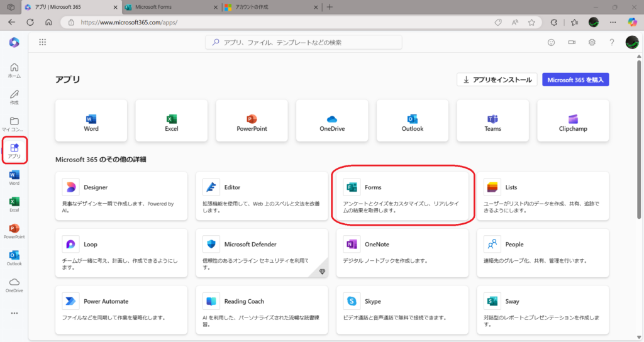Close the Microsoft Forms browser tab
Viewport: 644px width, 342px height.
pos(216,8)
